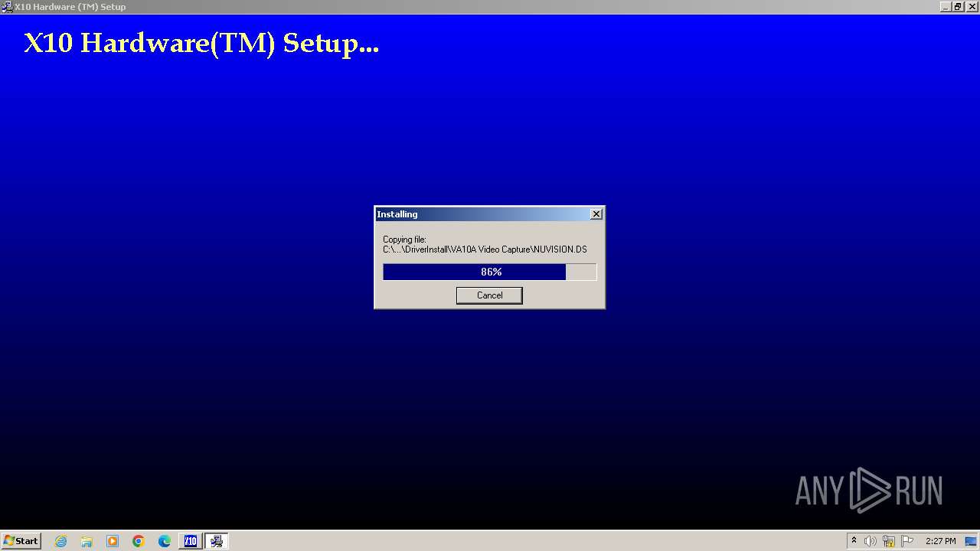
Task: Launch Google Chrome from taskbar
Action: coord(139,541)
